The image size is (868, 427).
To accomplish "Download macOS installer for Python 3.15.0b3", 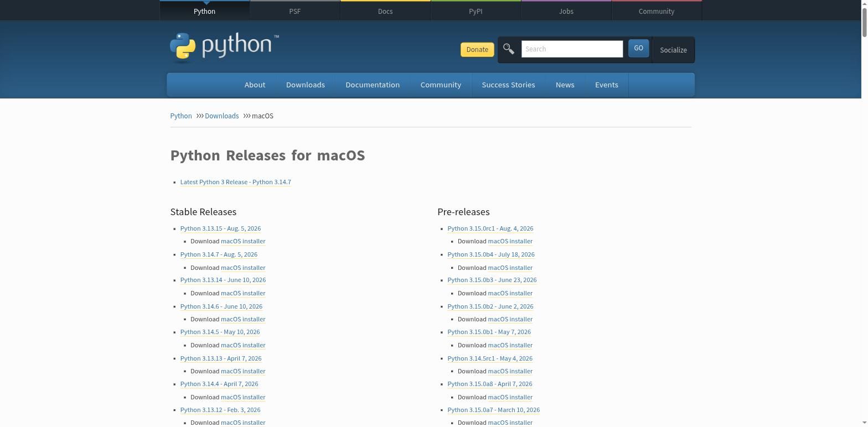I will pyautogui.click(x=510, y=293).
